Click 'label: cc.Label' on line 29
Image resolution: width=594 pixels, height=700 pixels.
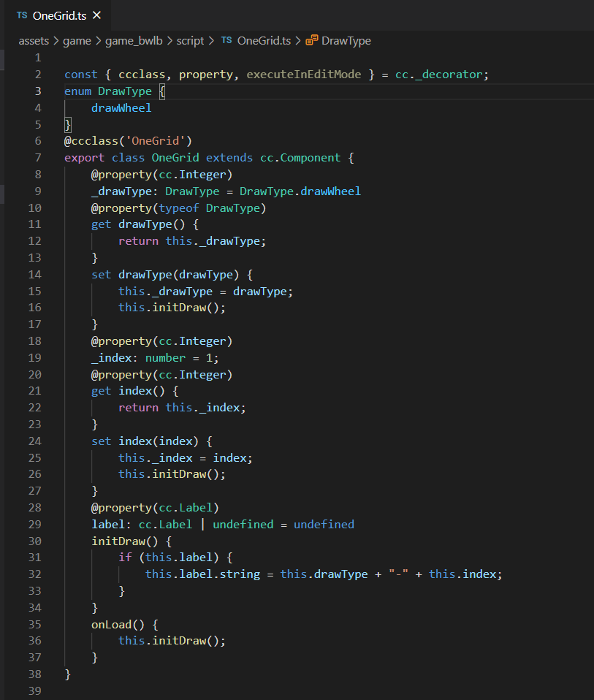click(142, 525)
